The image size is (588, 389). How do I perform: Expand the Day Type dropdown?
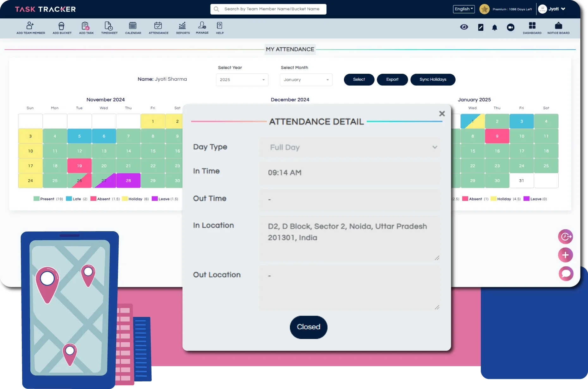click(349, 147)
